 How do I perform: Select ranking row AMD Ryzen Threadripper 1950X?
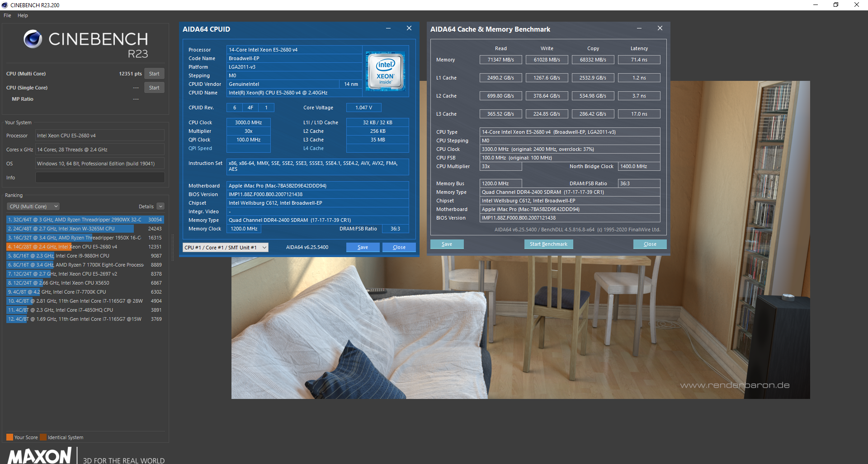coord(85,238)
